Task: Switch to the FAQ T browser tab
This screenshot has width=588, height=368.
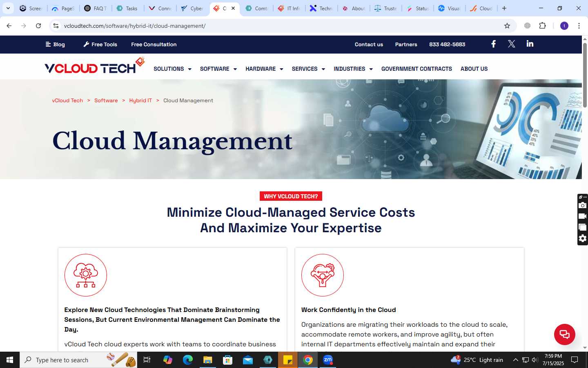Action: pyautogui.click(x=95, y=8)
